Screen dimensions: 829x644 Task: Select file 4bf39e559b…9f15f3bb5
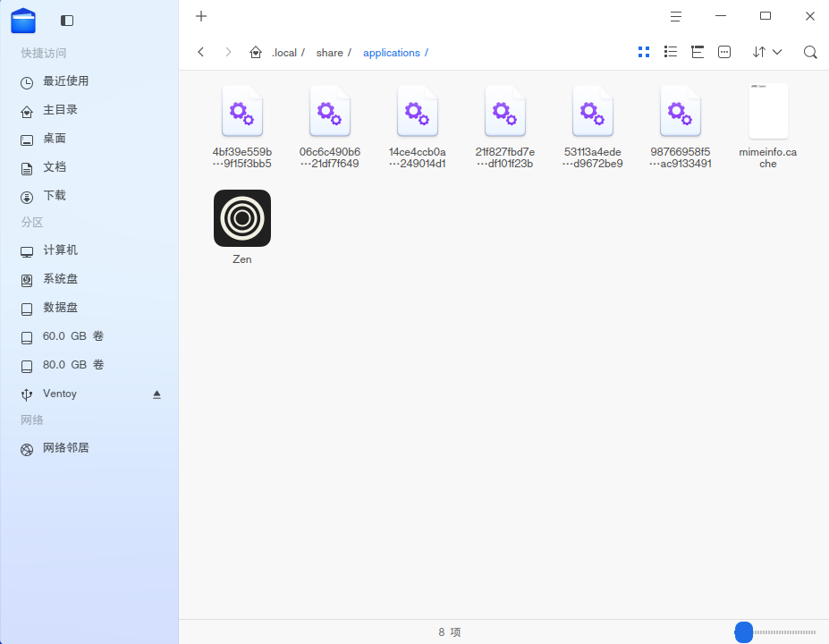242,127
